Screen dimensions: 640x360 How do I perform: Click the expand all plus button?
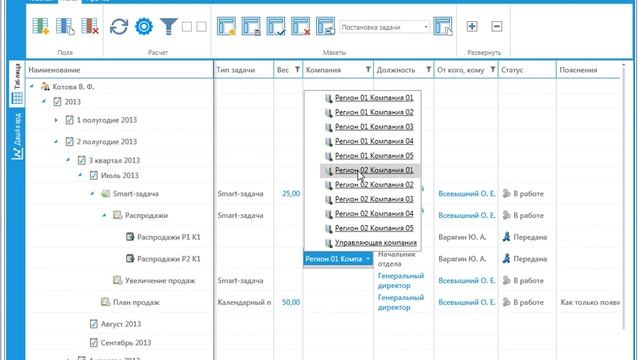(x=472, y=27)
